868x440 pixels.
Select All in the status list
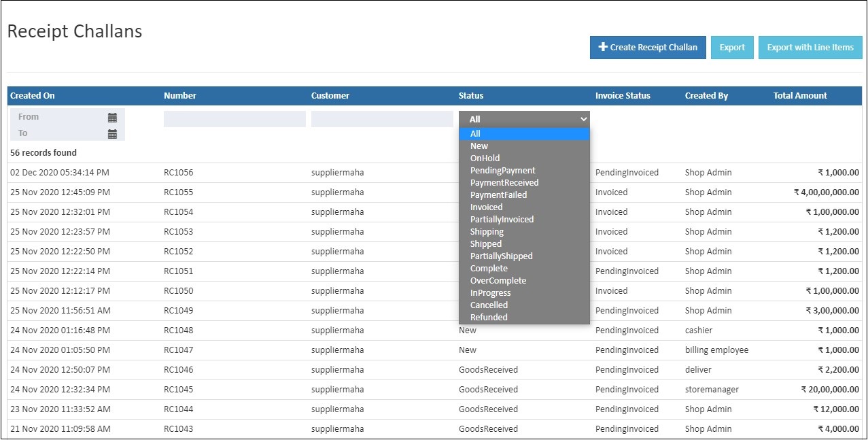point(524,134)
